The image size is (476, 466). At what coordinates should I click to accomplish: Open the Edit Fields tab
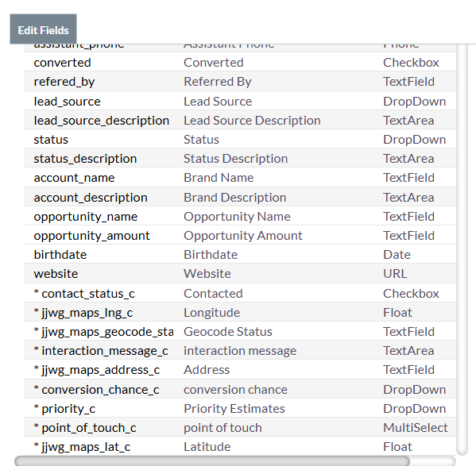click(x=43, y=29)
